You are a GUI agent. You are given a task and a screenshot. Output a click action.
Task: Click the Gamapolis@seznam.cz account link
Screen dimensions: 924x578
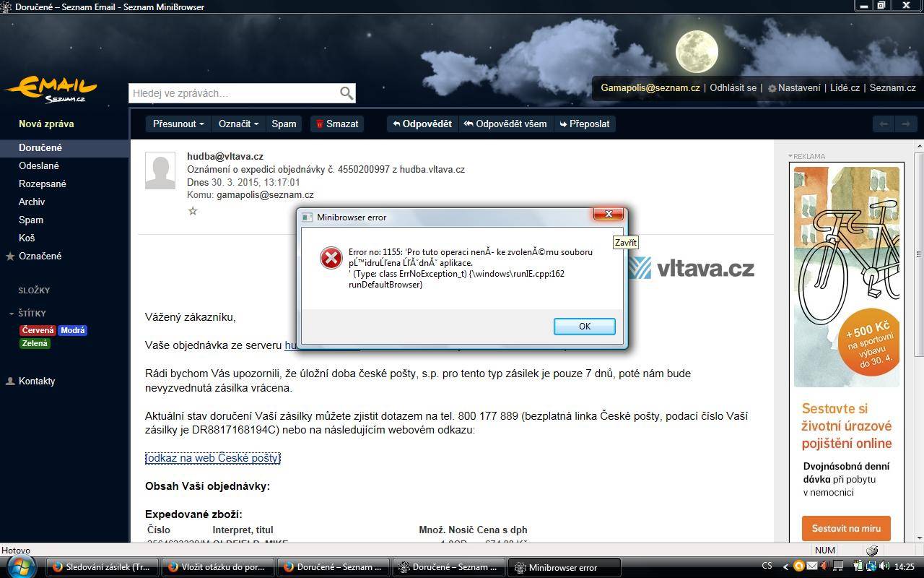click(650, 87)
